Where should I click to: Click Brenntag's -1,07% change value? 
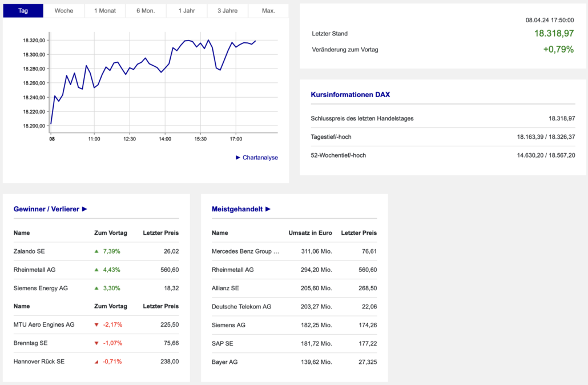pos(112,343)
